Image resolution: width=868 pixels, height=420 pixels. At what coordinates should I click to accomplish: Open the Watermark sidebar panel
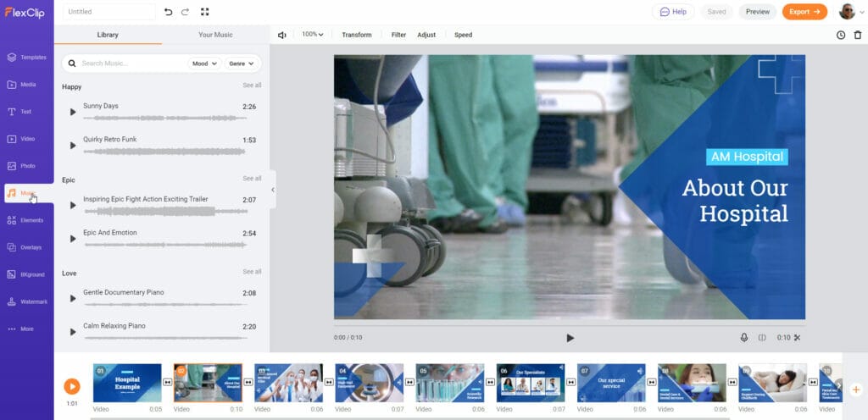coord(26,301)
